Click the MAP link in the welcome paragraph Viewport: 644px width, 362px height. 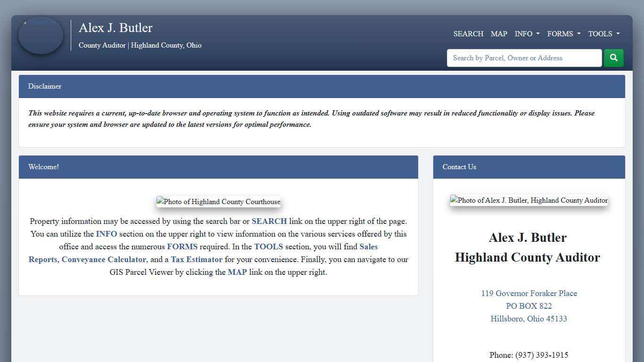point(237,272)
